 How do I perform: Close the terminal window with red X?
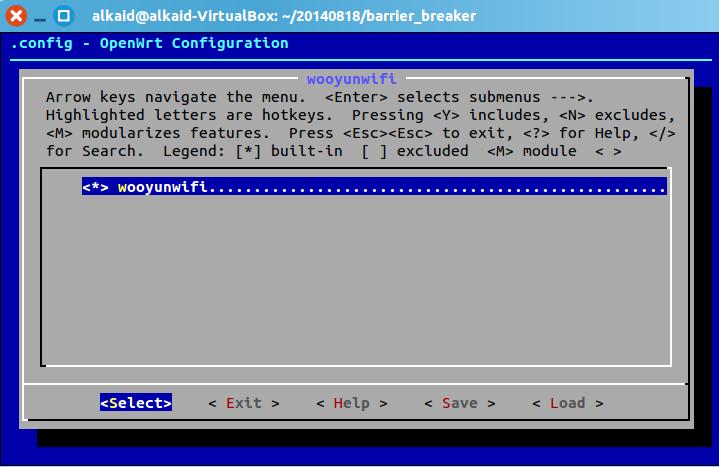click(16, 16)
